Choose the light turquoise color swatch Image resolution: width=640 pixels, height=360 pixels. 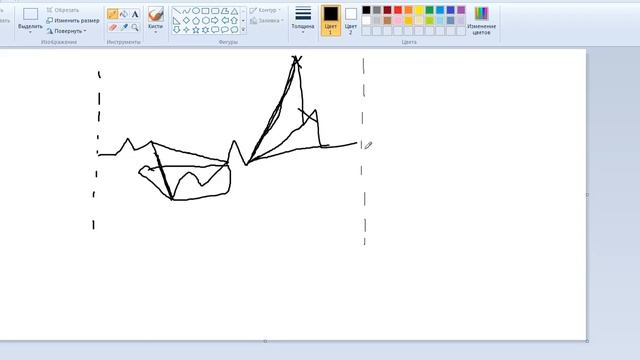tap(440, 20)
